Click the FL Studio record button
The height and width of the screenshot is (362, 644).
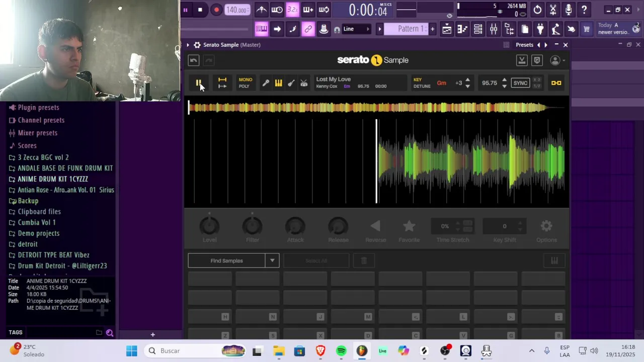pyautogui.click(x=216, y=10)
